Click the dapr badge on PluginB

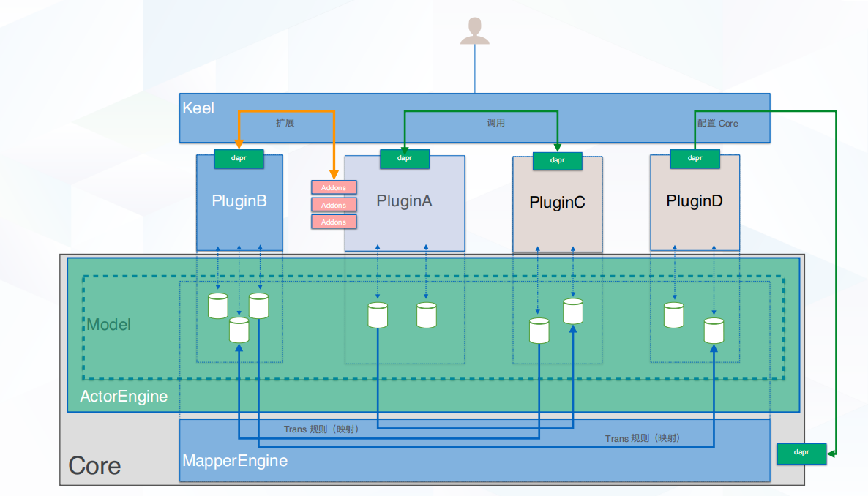238,159
